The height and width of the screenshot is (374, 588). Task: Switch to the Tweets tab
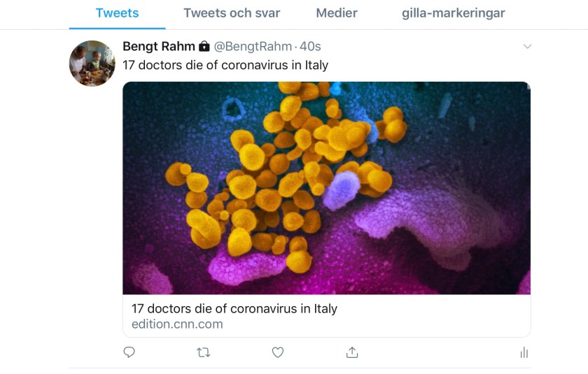117,13
